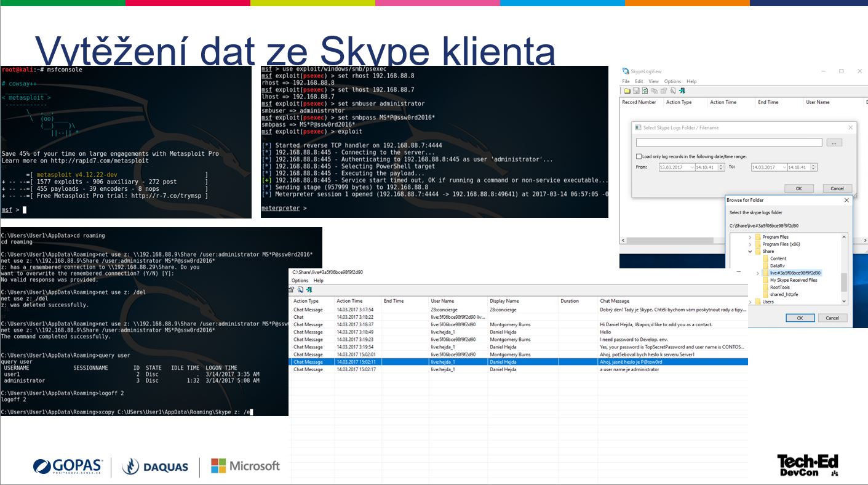The width and height of the screenshot is (868, 485).
Task: Close the Browse for Folder dialog
Action: click(x=846, y=200)
